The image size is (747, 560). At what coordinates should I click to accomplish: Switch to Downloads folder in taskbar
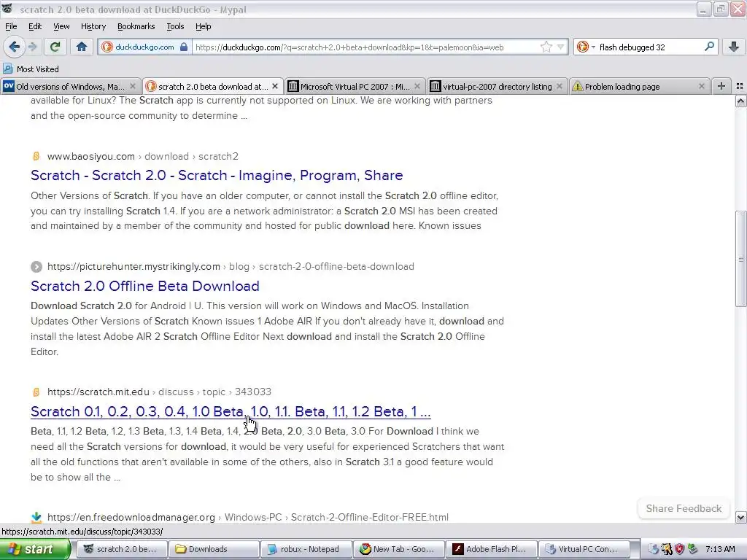click(214, 549)
